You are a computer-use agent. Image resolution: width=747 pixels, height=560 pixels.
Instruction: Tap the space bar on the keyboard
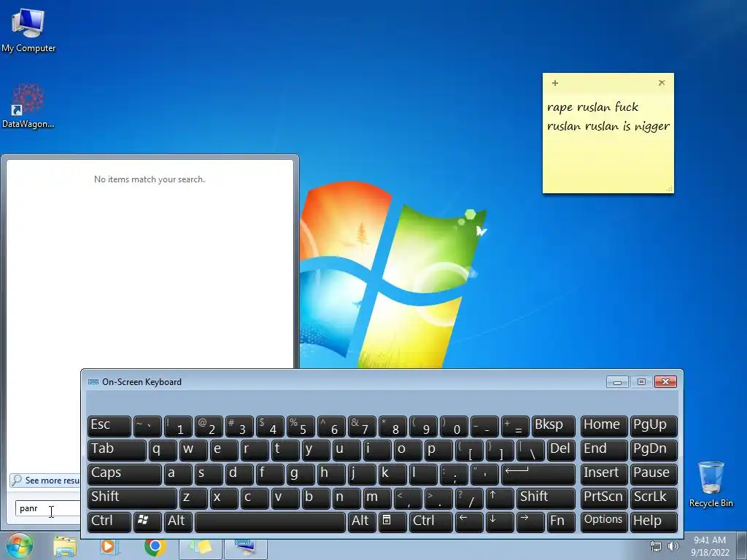[270, 521]
